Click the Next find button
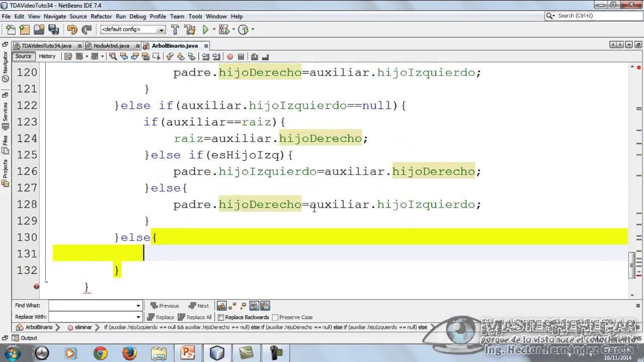644x362 pixels. (198, 306)
